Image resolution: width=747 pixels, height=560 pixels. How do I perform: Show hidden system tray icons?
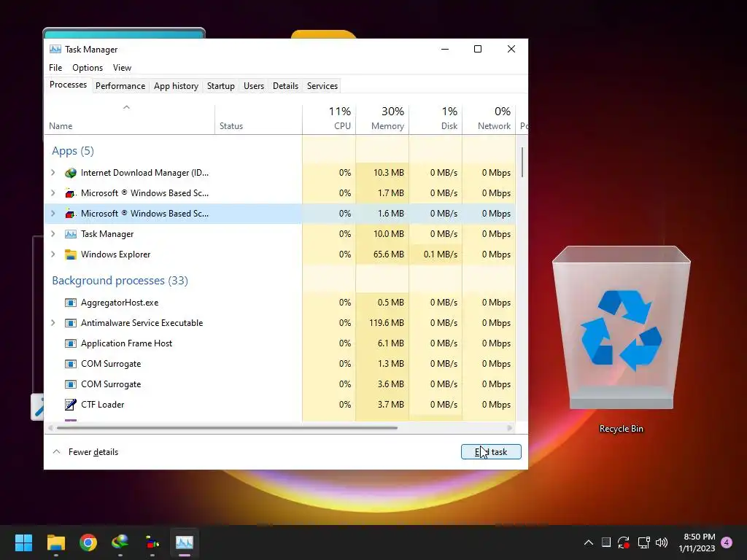(x=589, y=542)
